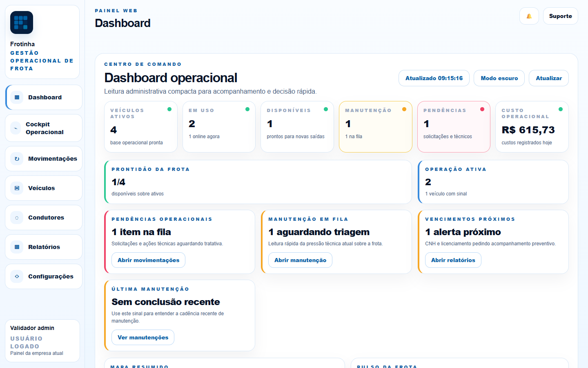The image size is (588, 368).
Task: Click green status dot on Disponíveis card
Action: (x=326, y=109)
